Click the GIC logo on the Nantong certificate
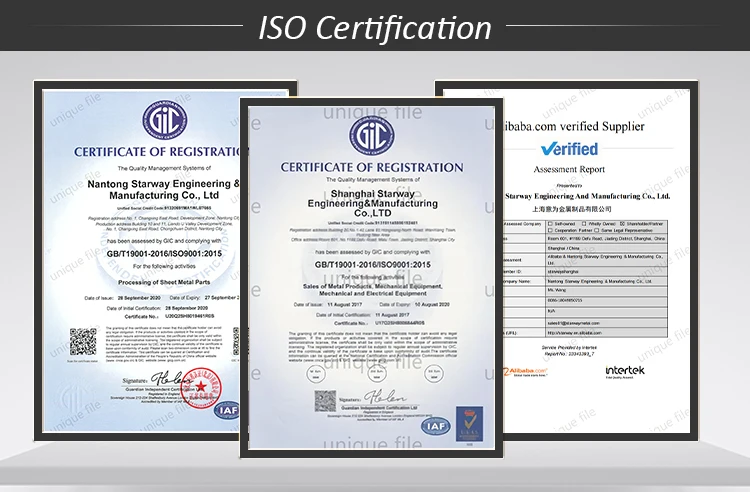The width and height of the screenshot is (750, 492). [163, 120]
